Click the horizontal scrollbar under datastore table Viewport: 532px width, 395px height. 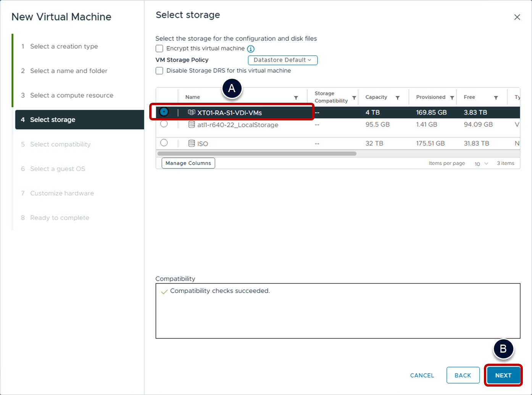256,154
